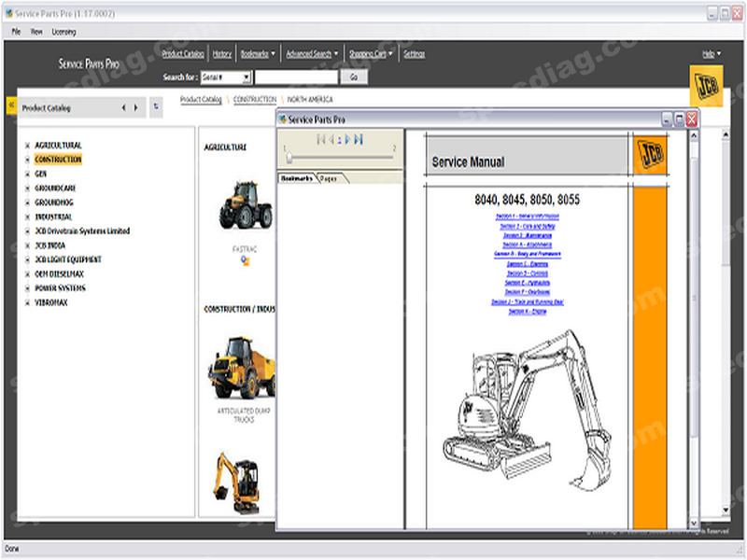
Task: Expand the INDUSTRIAL category node
Action: click(27, 217)
